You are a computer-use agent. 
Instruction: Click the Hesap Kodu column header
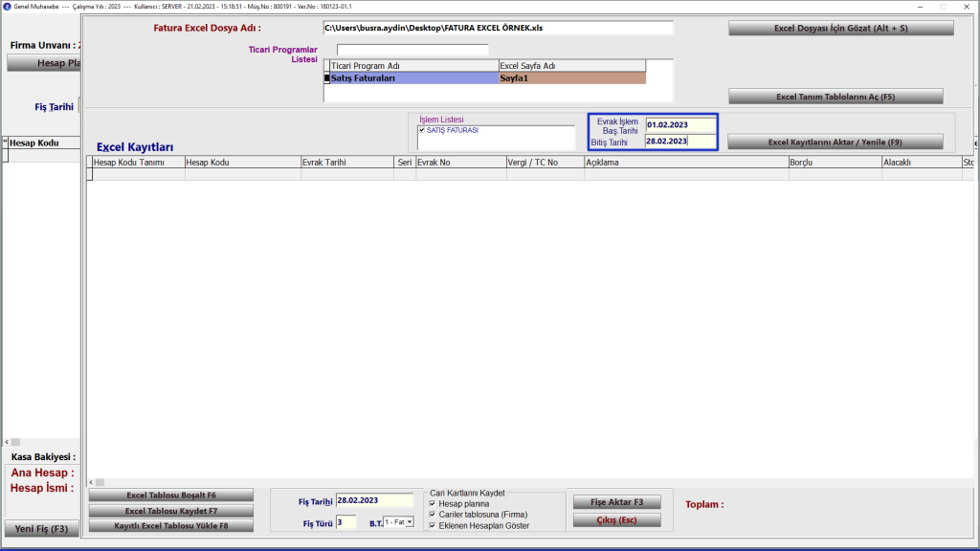[242, 163]
